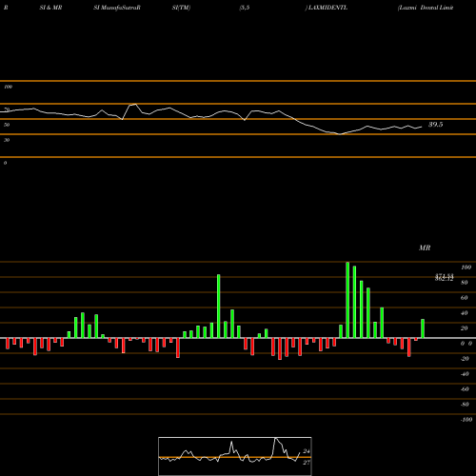This screenshot has height=476, width=476.
Task: Click the value 24 in the mini chart
Action: pyautogui.click(x=307, y=451)
